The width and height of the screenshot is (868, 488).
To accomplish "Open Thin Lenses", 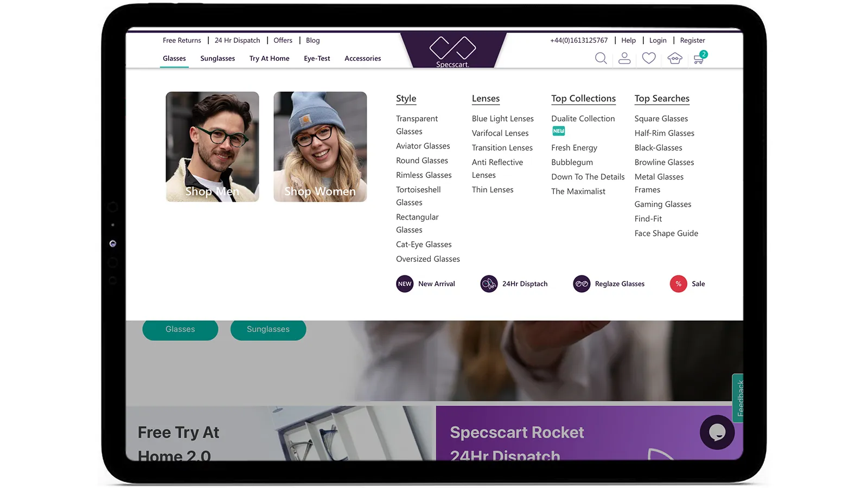I will click(x=493, y=190).
